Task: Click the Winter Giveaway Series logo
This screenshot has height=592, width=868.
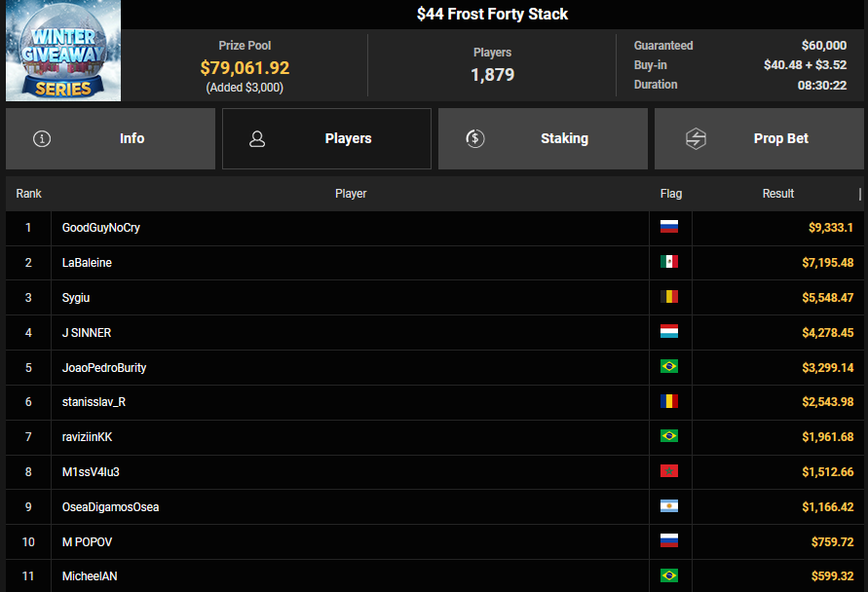Action: tap(63, 51)
